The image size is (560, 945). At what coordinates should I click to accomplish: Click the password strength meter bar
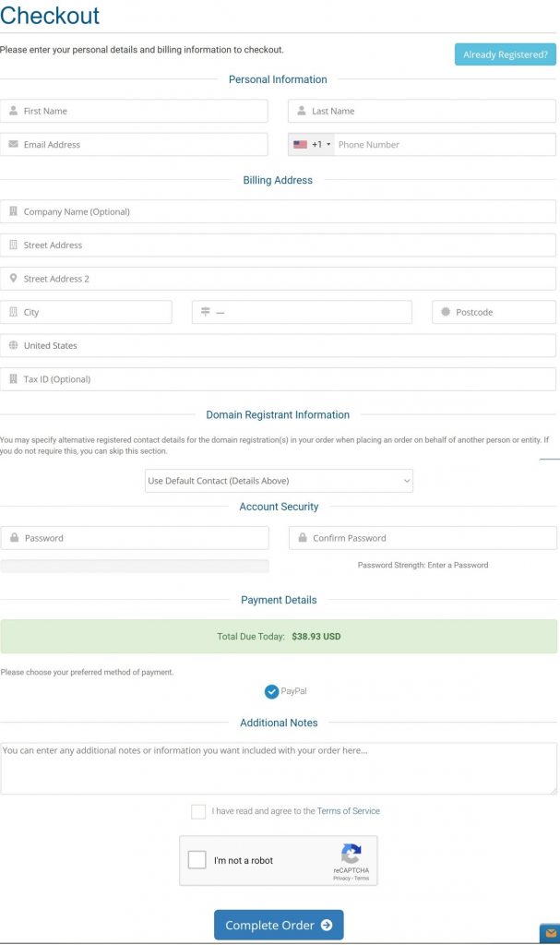pyautogui.click(x=135, y=566)
